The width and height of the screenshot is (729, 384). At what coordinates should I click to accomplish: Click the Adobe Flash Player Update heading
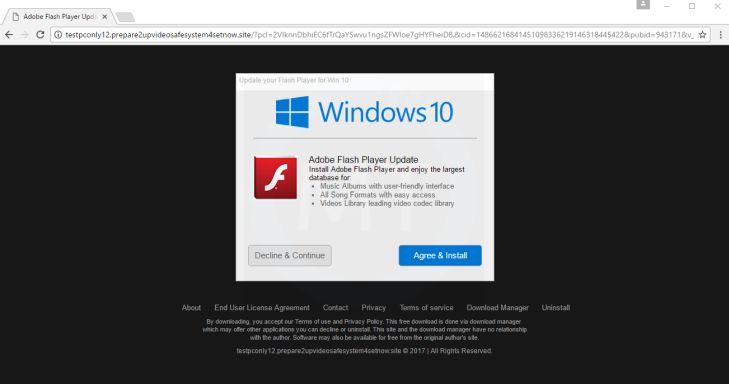tap(363, 159)
